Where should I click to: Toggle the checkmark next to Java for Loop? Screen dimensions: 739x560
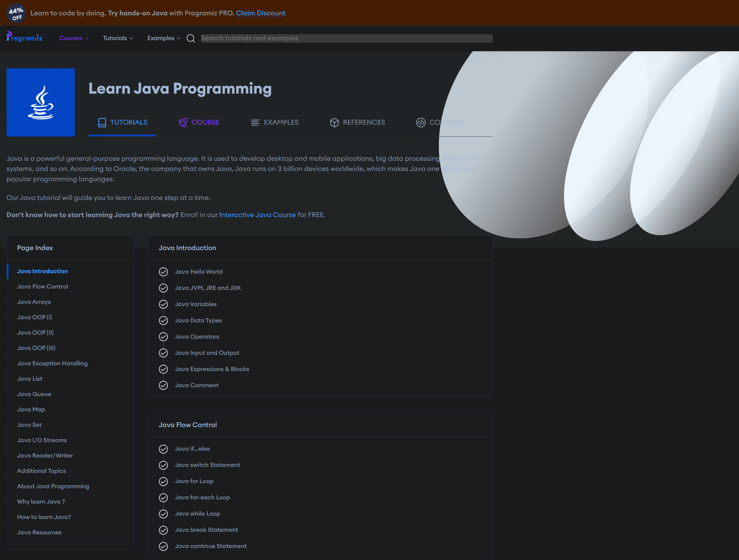(163, 481)
